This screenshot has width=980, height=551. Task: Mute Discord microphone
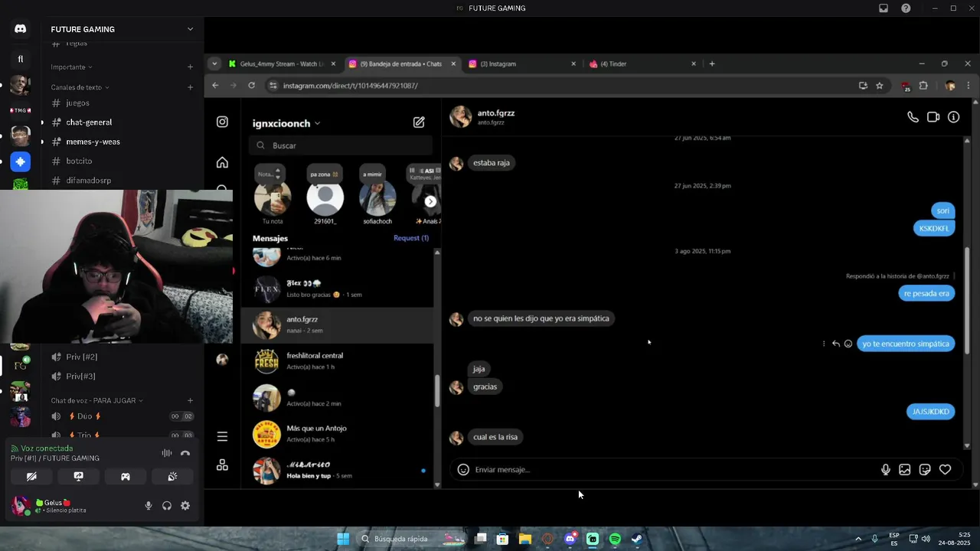click(x=149, y=506)
